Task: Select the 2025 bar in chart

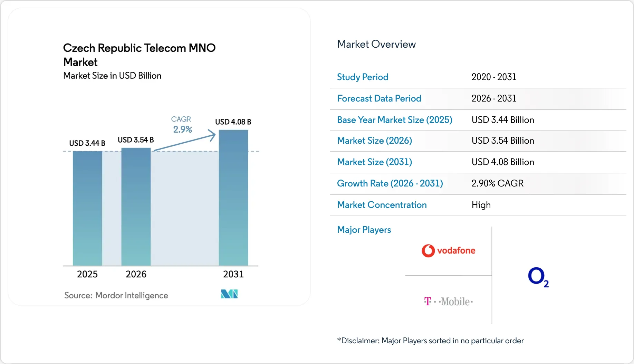Action: click(x=87, y=208)
